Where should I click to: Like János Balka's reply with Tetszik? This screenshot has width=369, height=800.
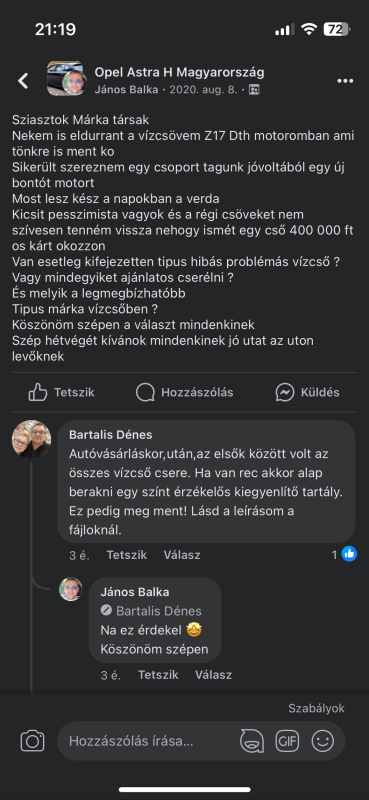[x=158, y=675]
